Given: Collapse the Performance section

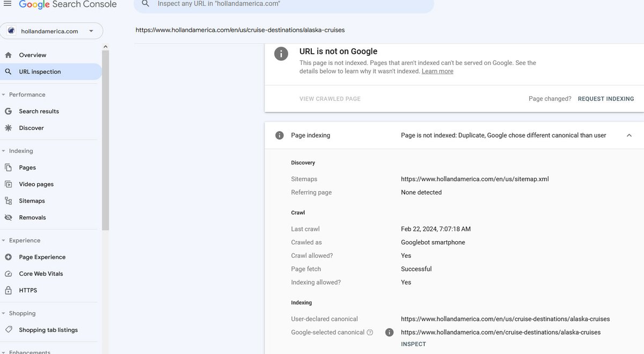Looking at the screenshot, I should [x=4, y=95].
